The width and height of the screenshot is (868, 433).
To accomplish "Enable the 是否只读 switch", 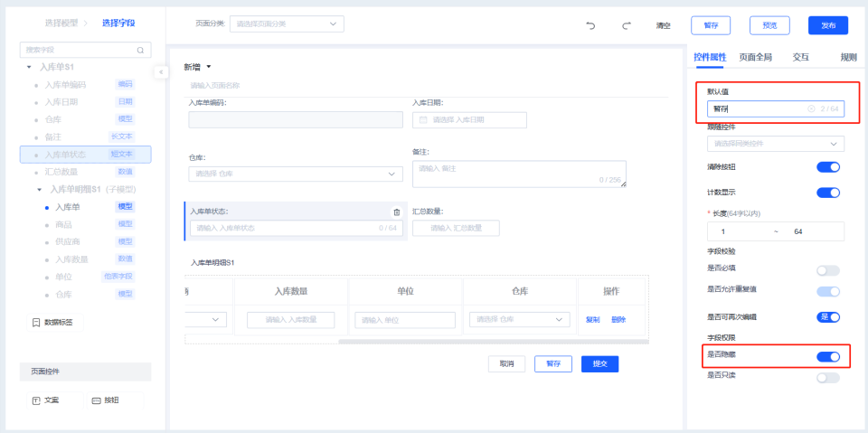I will (828, 378).
